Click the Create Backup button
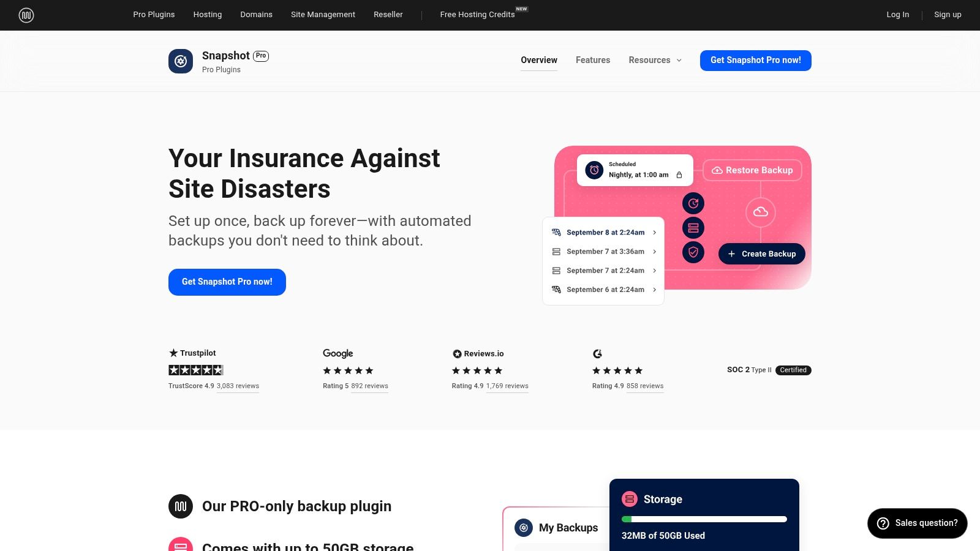The image size is (980, 551). click(761, 254)
